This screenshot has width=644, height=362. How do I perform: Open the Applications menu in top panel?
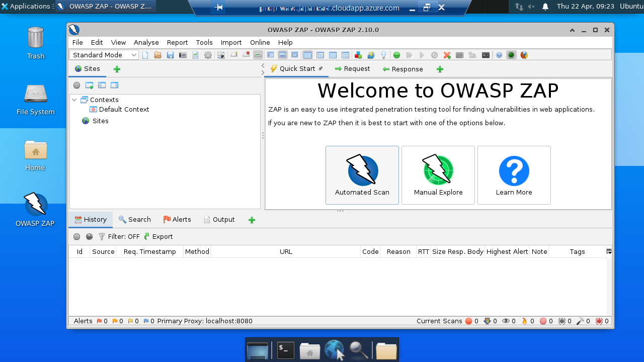click(26, 7)
